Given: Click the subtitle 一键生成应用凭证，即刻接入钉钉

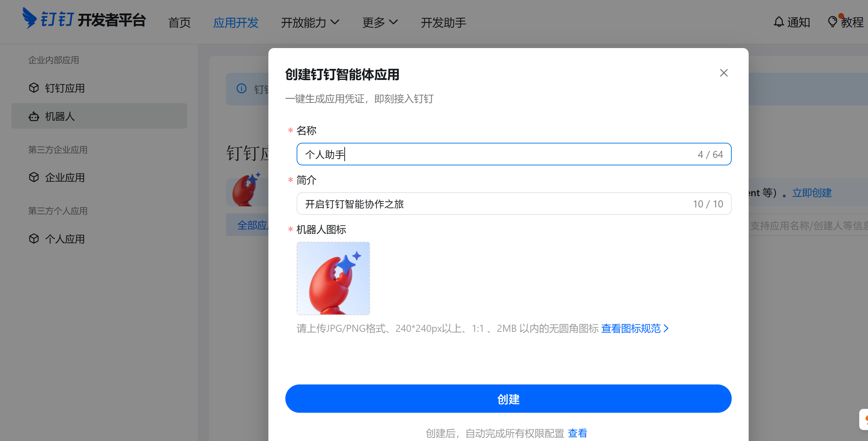Looking at the screenshot, I should tap(359, 99).
